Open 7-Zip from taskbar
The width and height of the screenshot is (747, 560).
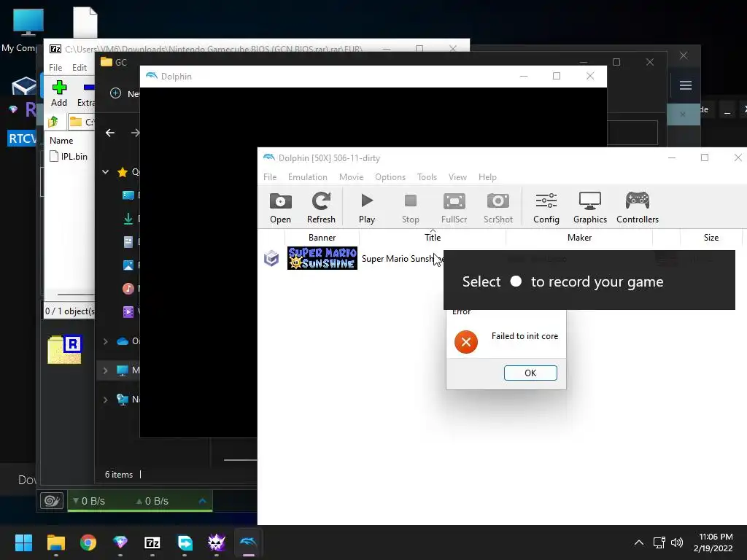click(x=152, y=542)
